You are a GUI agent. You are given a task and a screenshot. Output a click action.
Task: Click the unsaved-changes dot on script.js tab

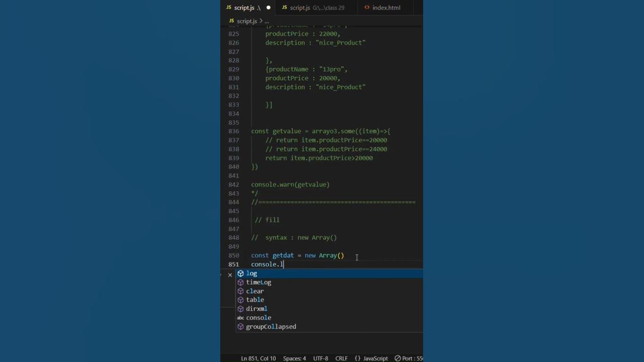(x=268, y=8)
